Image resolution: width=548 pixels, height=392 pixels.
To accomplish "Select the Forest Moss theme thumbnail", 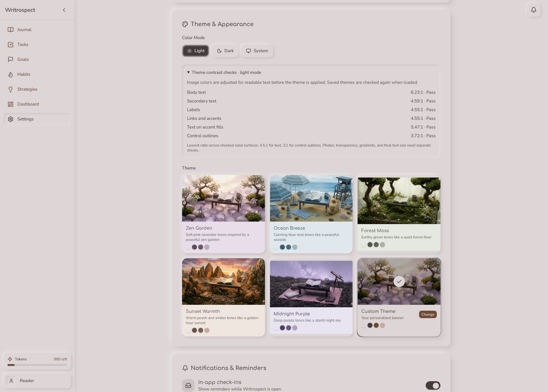I will [x=399, y=201].
